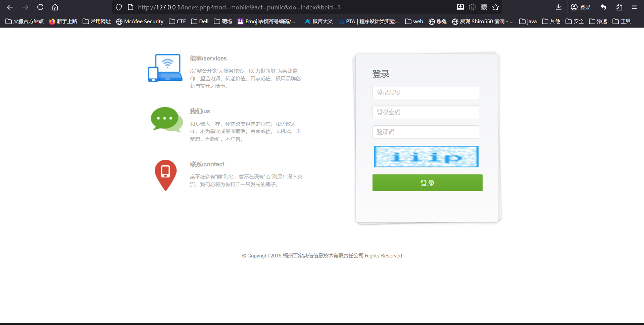Image resolution: width=644 pixels, height=325 pixels.
Task: Reload the current page
Action: click(40, 7)
